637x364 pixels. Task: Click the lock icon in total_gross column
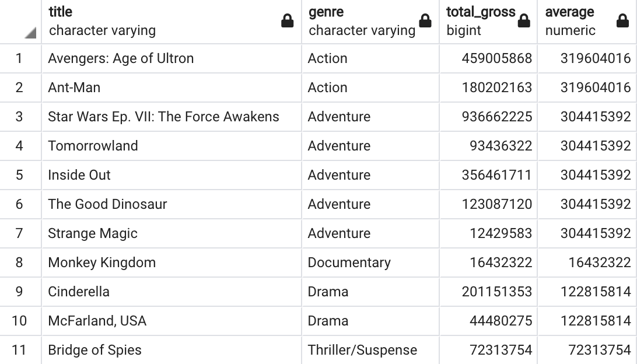coord(524,22)
